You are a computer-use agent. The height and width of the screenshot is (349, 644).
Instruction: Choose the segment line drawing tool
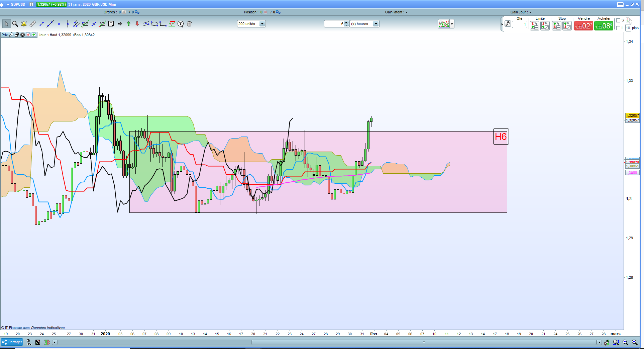[41, 24]
